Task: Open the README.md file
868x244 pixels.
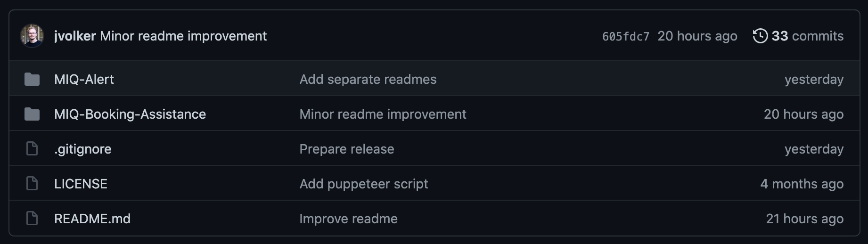Action: (92, 219)
